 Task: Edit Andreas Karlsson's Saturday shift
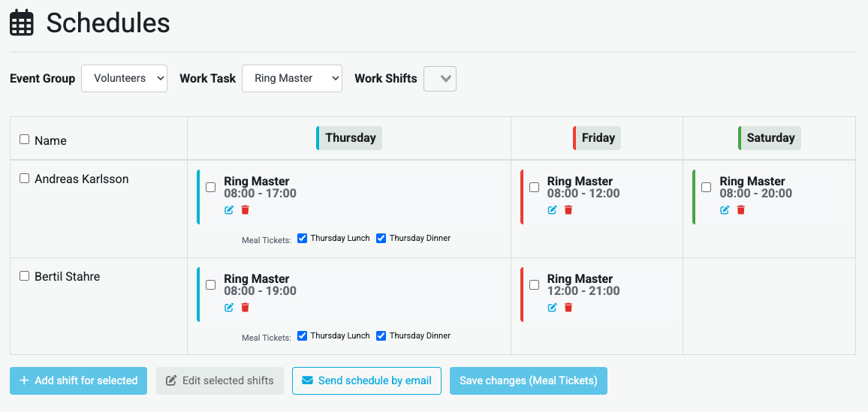tap(725, 210)
